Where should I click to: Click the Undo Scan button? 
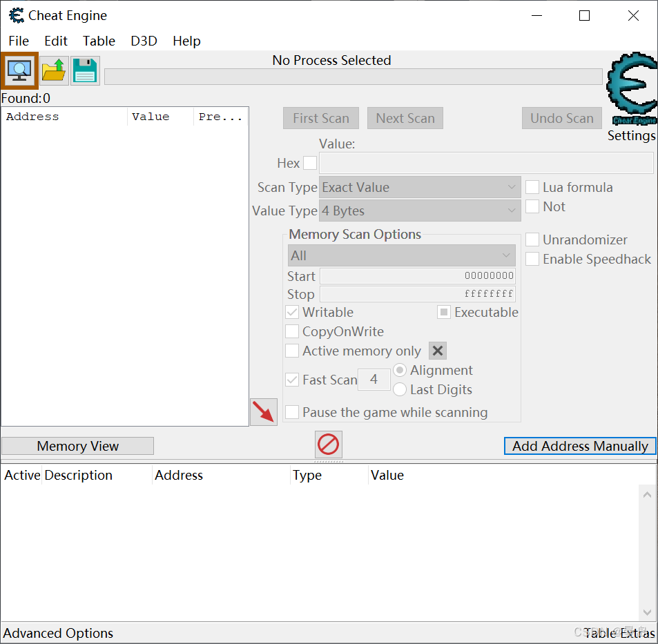point(562,118)
